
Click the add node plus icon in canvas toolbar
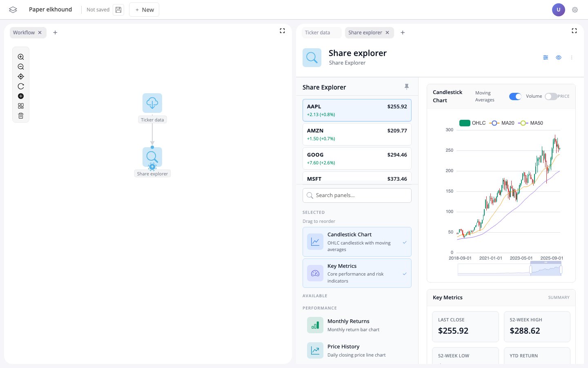point(21,96)
